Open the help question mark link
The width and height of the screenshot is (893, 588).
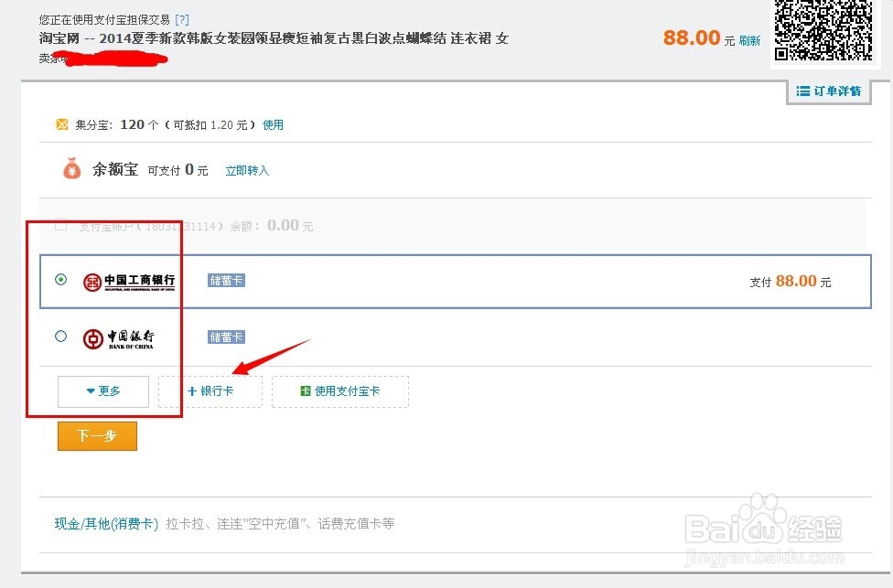click(182, 20)
